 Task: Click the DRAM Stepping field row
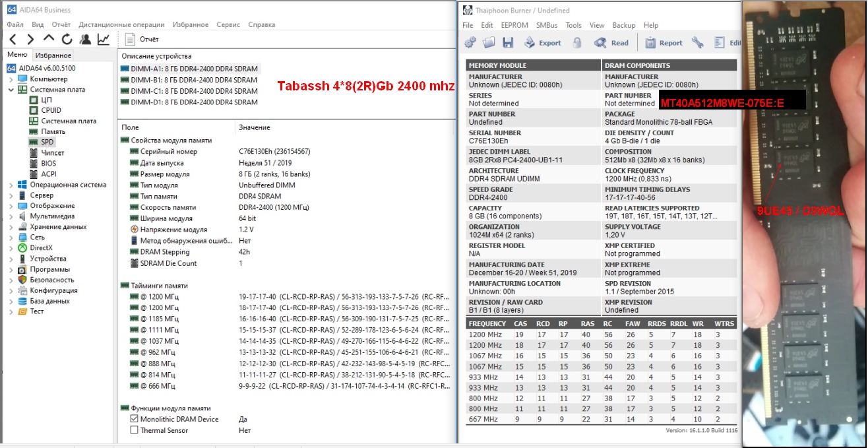coord(286,252)
